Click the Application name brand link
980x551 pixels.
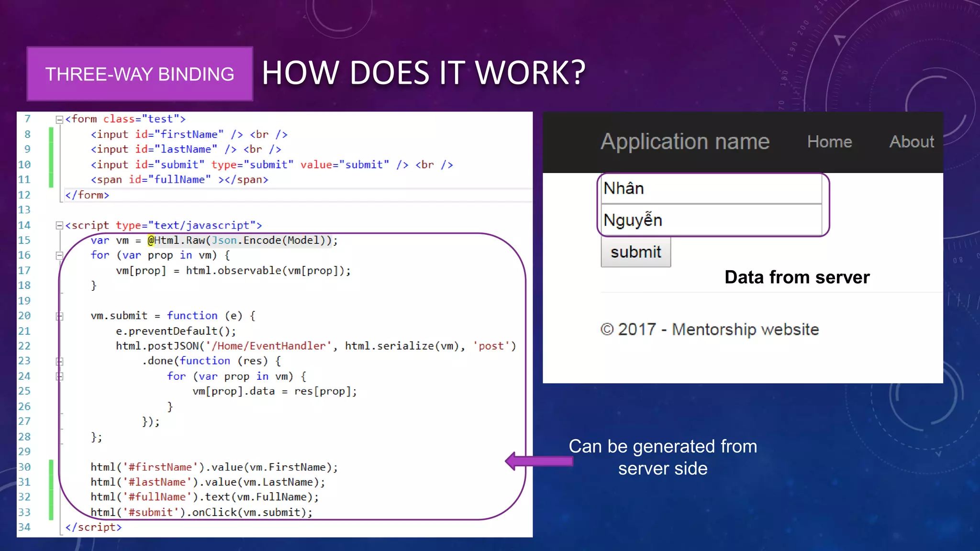coord(685,142)
